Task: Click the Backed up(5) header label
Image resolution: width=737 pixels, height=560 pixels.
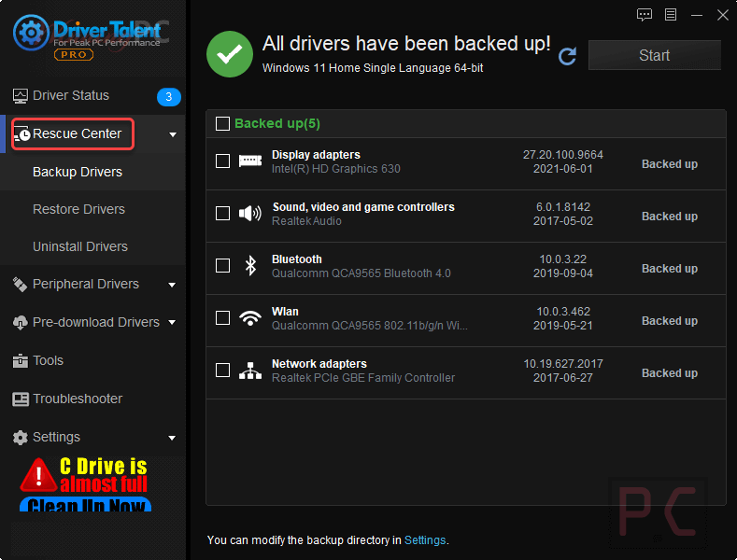Action: pyautogui.click(x=277, y=123)
